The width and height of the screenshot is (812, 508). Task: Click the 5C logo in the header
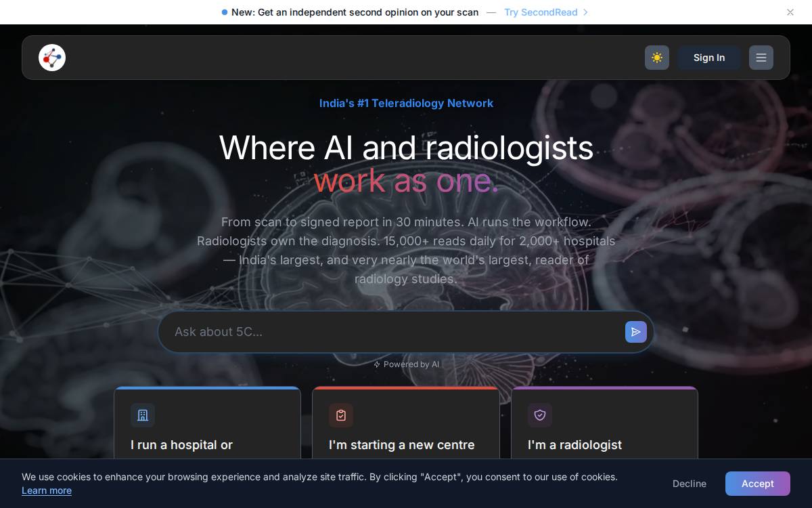click(52, 58)
